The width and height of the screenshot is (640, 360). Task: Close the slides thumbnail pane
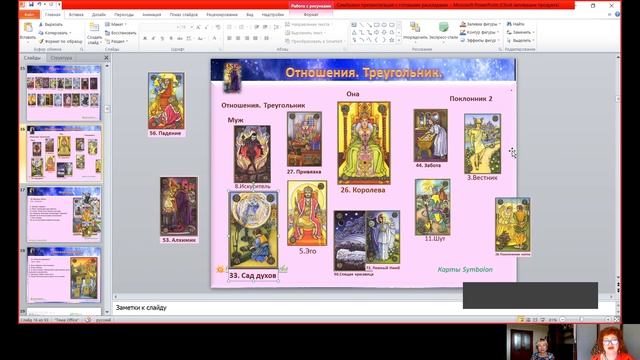click(x=107, y=58)
